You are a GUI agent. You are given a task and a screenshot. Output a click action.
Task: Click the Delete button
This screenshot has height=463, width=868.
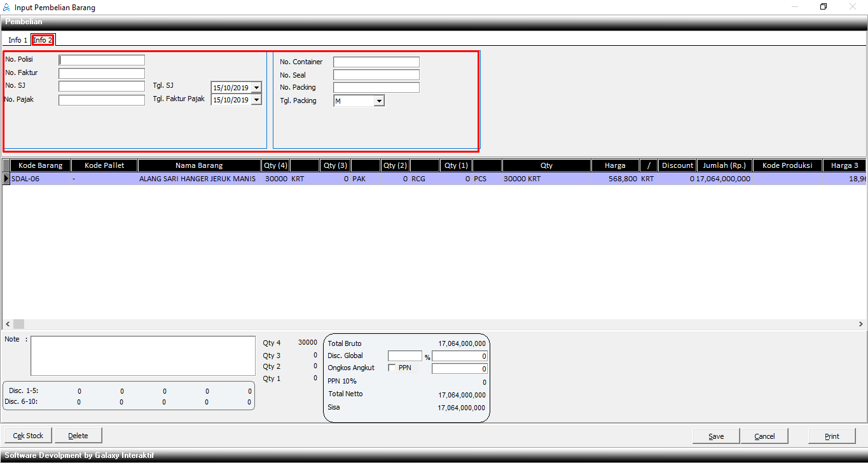click(x=78, y=436)
